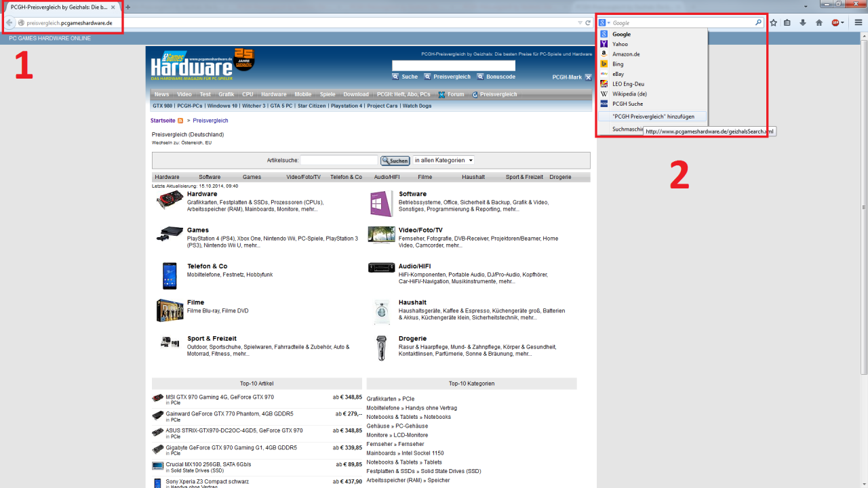Click the Preisvergleich button under the site search box
The image size is (868, 488).
(x=448, y=77)
